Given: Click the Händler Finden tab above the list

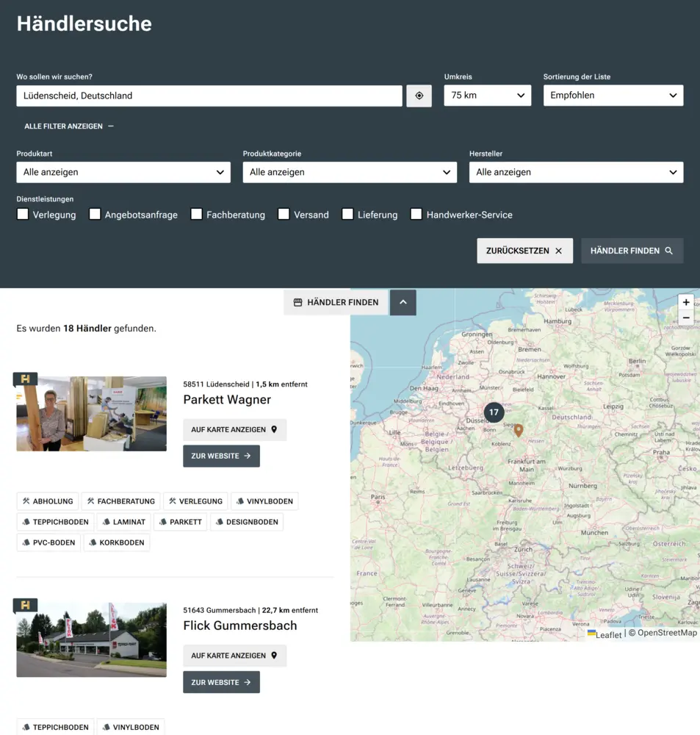Looking at the screenshot, I should (336, 302).
